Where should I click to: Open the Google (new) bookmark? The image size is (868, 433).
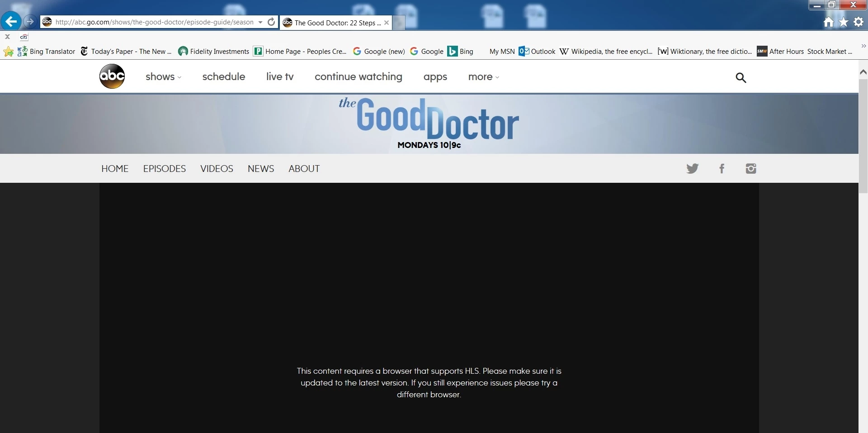click(x=379, y=52)
